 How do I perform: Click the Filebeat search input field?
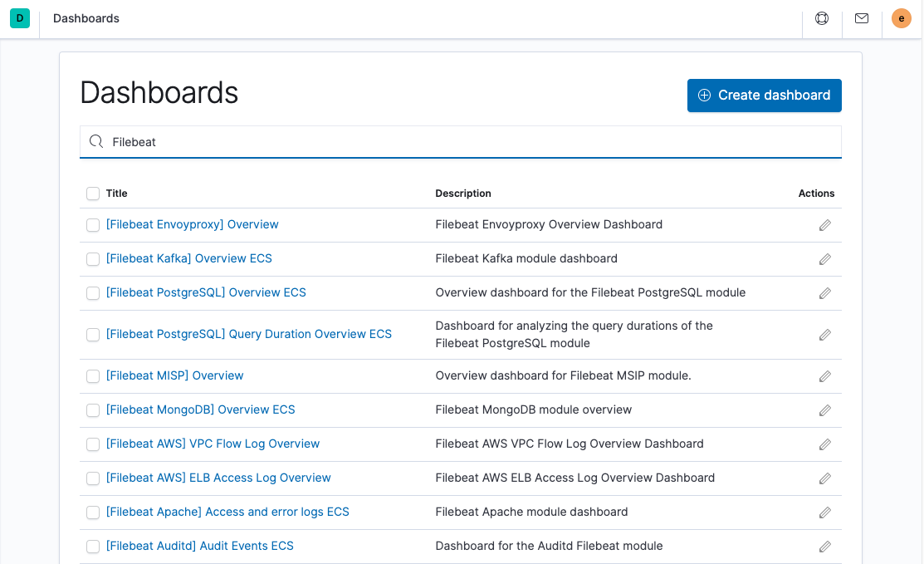tap(332, 141)
